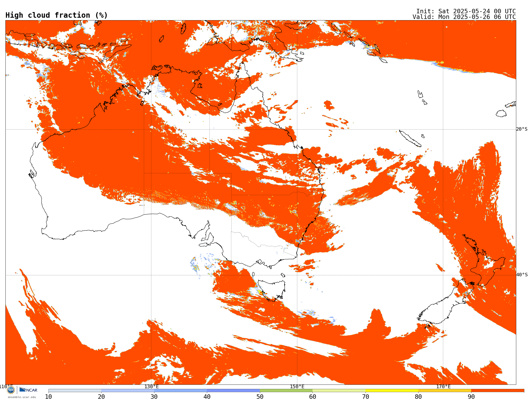The image size is (532, 400).
Task: Click Tasmania on the map
Action: coord(272,290)
